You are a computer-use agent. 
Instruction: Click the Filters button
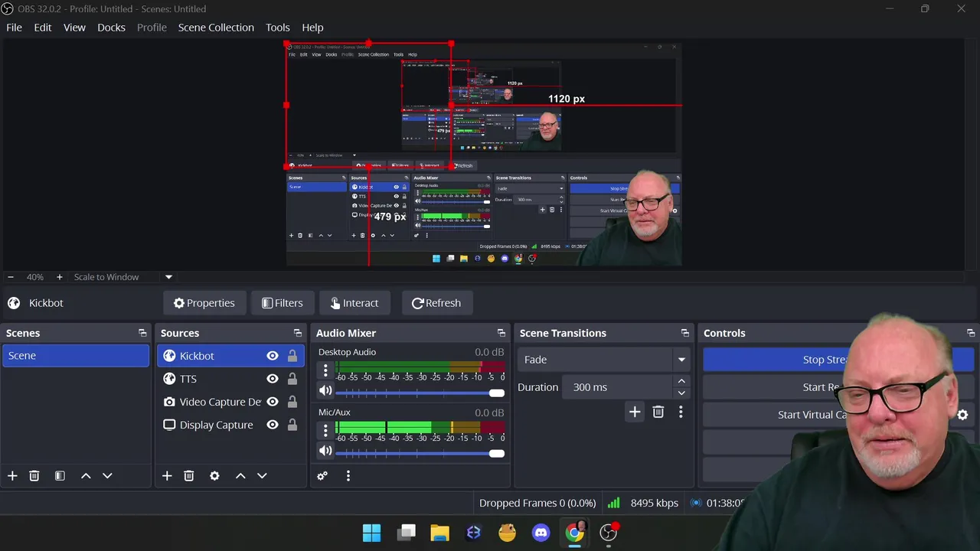(283, 303)
